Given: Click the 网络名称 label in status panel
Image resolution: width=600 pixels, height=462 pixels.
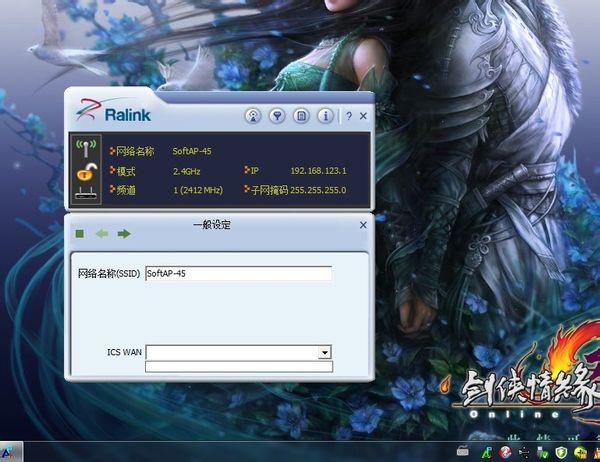Looking at the screenshot, I should click(135, 151).
